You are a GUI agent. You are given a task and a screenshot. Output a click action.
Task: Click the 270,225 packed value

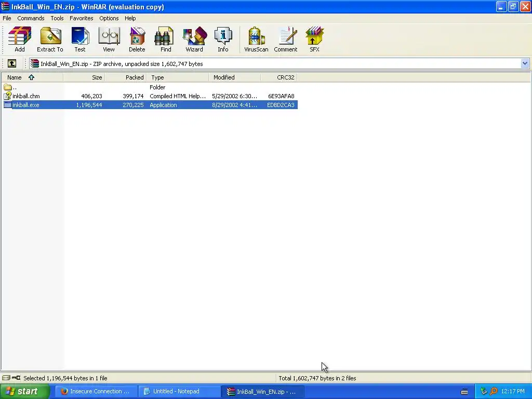click(x=134, y=105)
